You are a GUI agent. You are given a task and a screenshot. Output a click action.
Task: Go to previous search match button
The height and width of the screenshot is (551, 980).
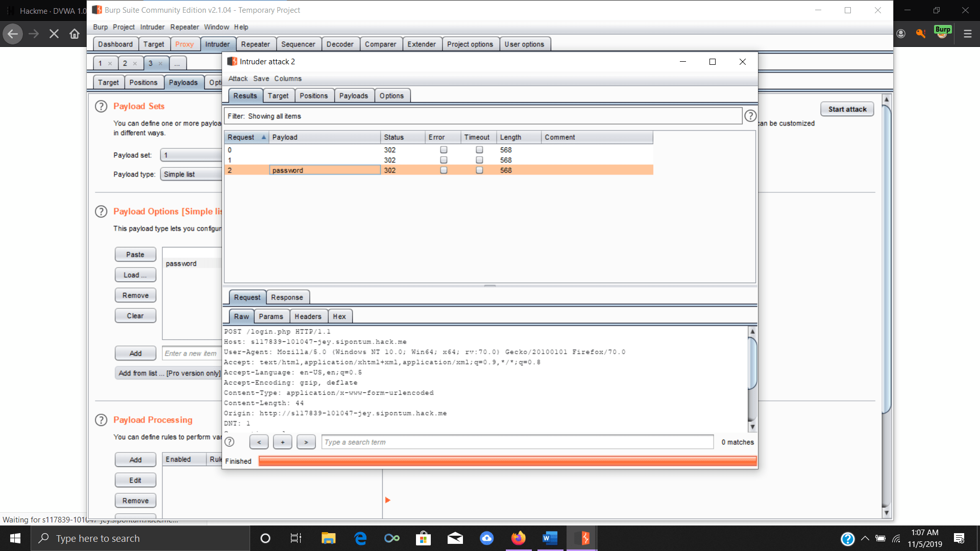259,442
